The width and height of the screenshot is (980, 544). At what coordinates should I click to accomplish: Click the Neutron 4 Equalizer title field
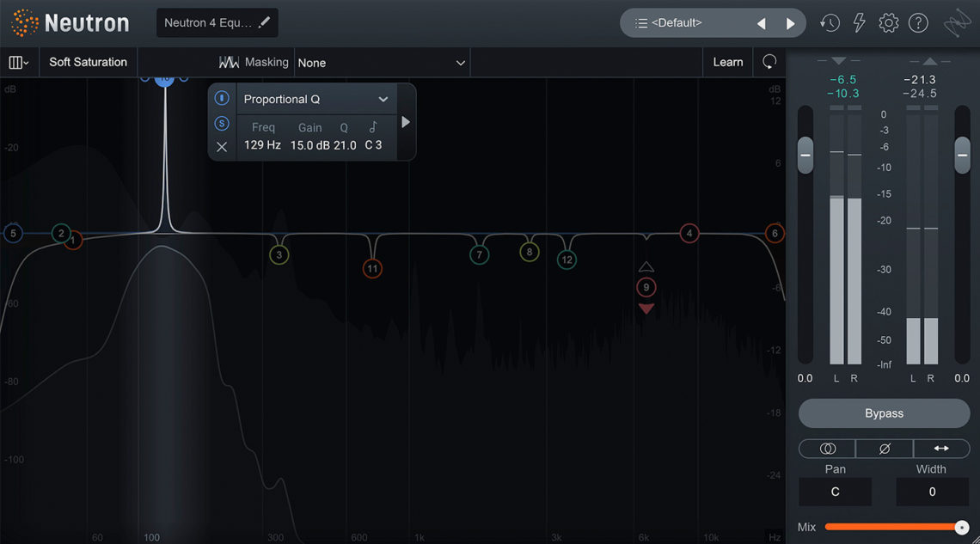[210, 22]
